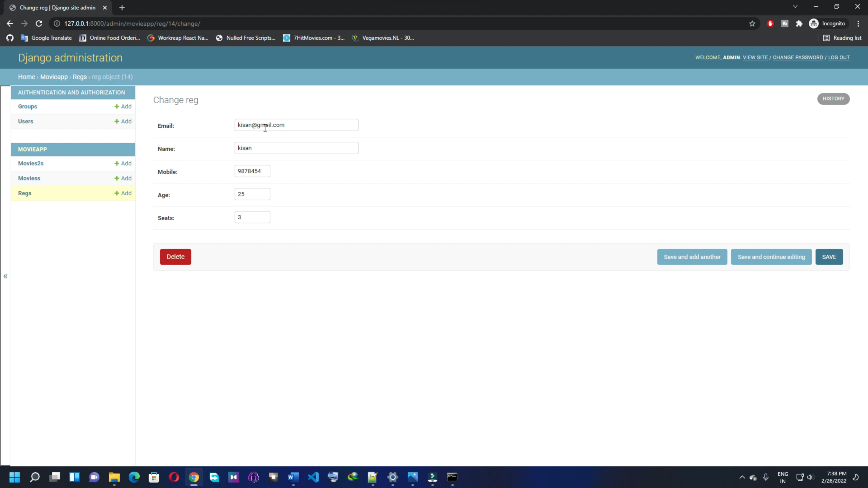Bookmark this page with star icon
Image resolution: width=868 pixels, height=488 pixels.
pyautogui.click(x=752, y=23)
